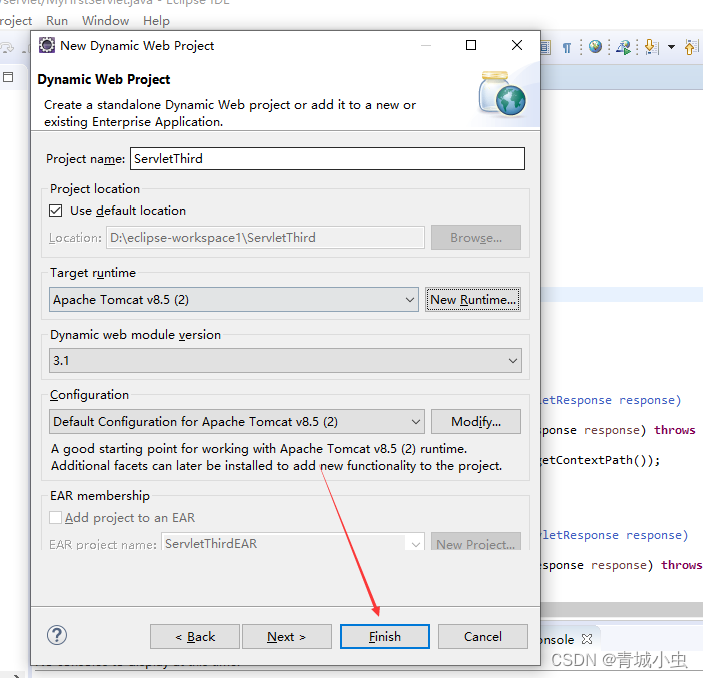Click the New Runtime... button

coord(473,300)
